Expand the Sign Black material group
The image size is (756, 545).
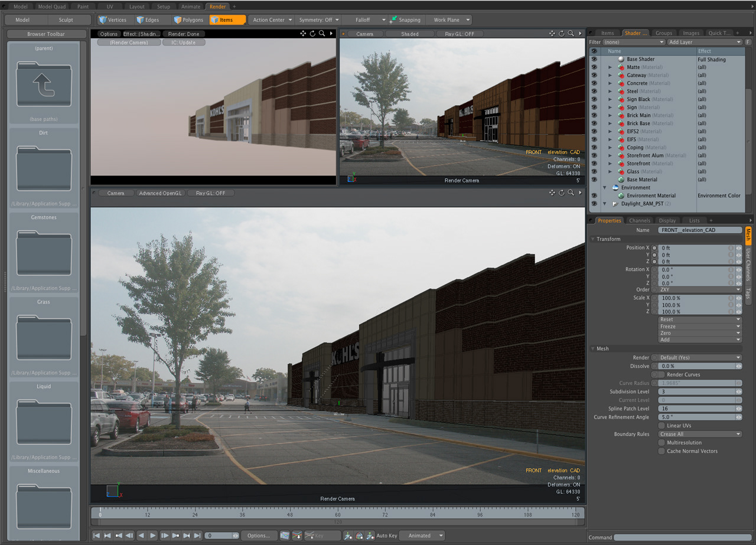tap(610, 99)
